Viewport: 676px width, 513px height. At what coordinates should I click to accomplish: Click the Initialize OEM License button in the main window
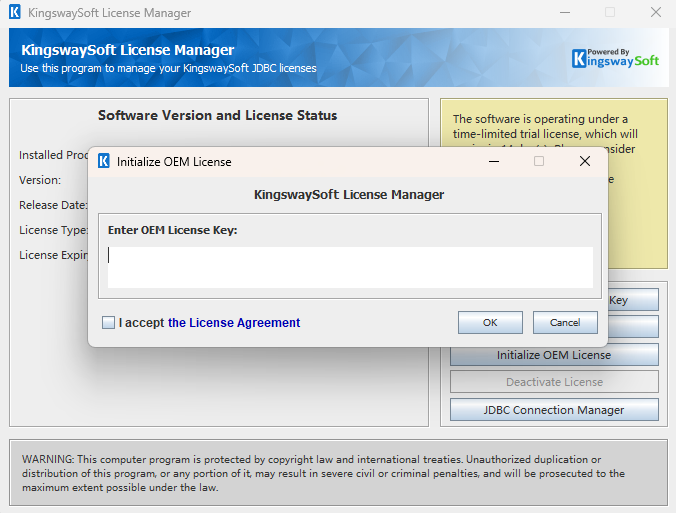pos(554,355)
